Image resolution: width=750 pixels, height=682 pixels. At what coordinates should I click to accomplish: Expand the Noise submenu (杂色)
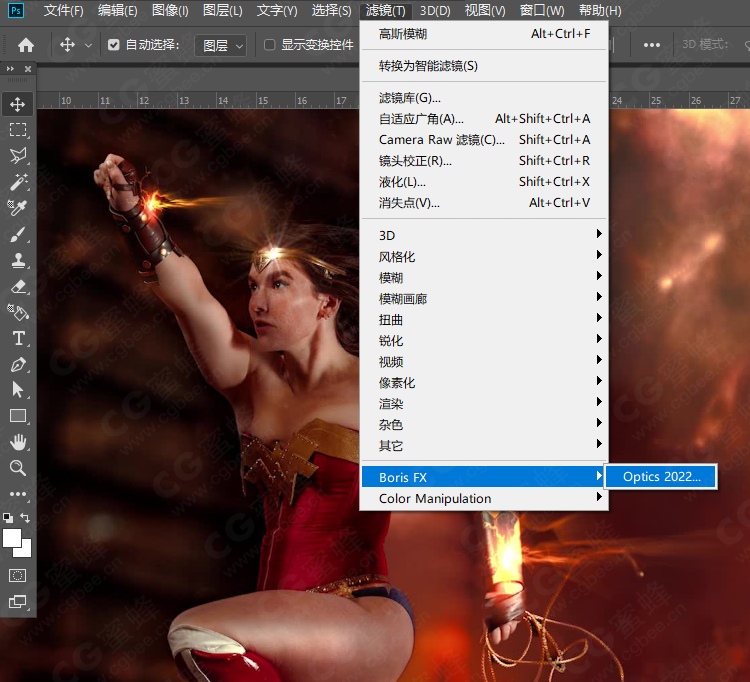[x=484, y=425]
